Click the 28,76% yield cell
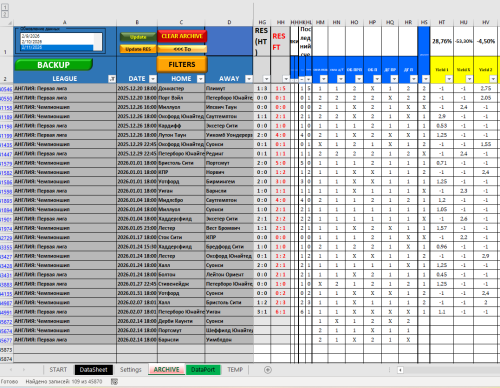Screen dimensions: 500x388 [x=442, y=41]
